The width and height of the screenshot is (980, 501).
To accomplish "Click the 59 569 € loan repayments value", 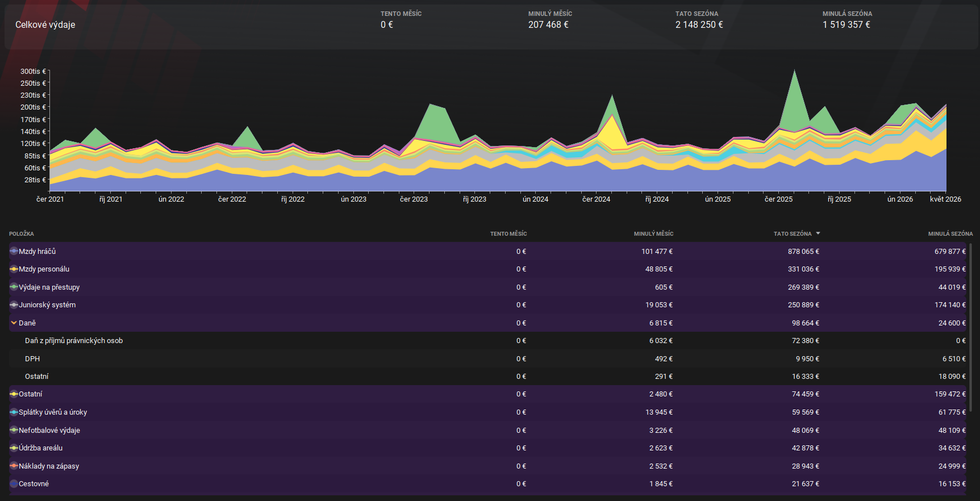I will click(806, 412).
